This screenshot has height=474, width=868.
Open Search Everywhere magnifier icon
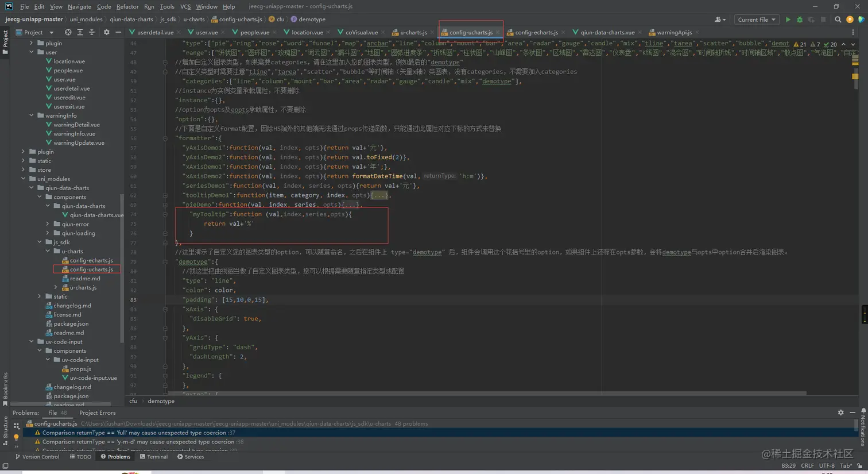point(838,20)
